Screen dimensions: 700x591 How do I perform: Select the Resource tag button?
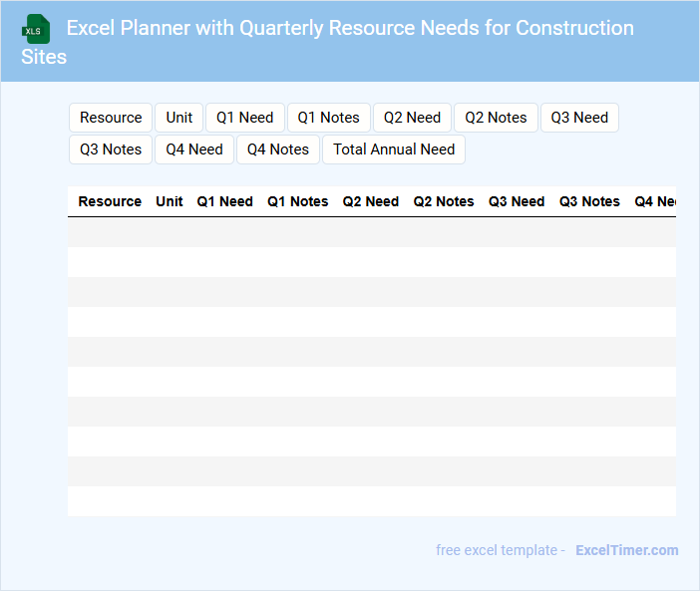[111, 118]
